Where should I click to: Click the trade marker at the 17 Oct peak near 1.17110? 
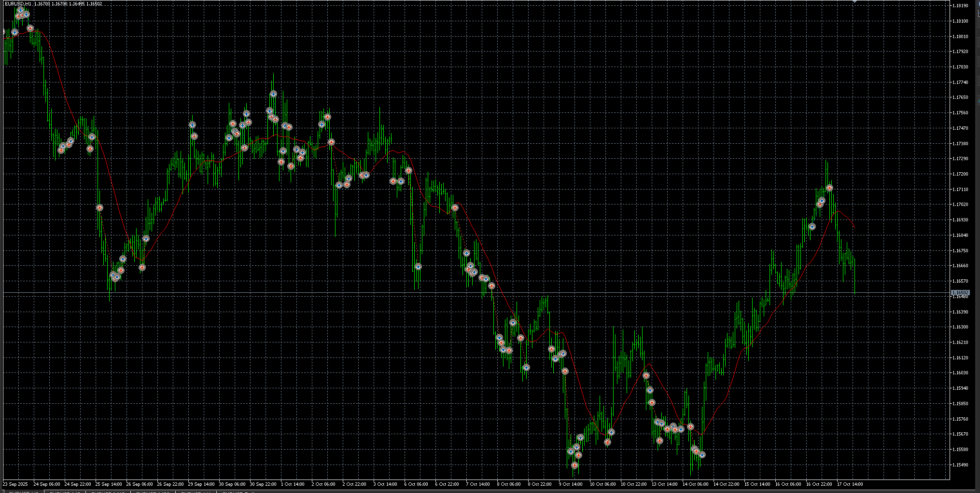(x=829, y=188)
